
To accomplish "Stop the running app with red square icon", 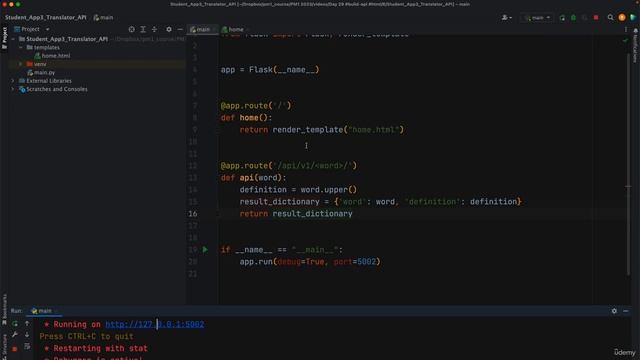I will (x=596, y=18).
